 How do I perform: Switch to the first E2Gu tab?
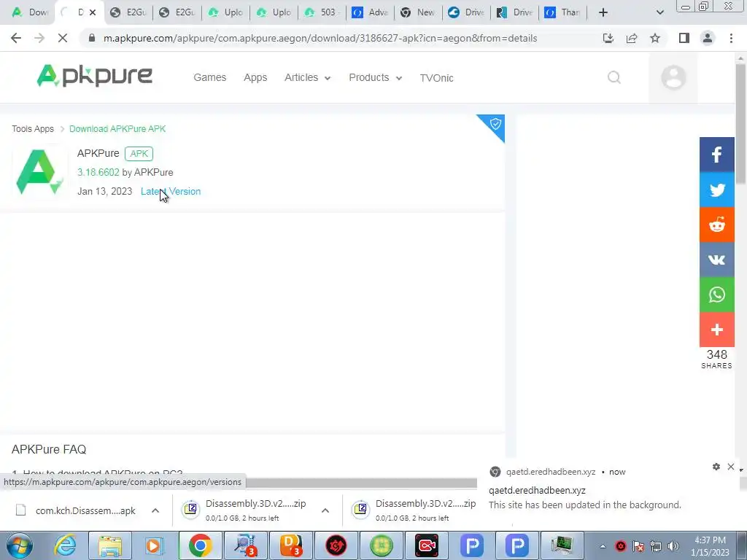(128, 12)
